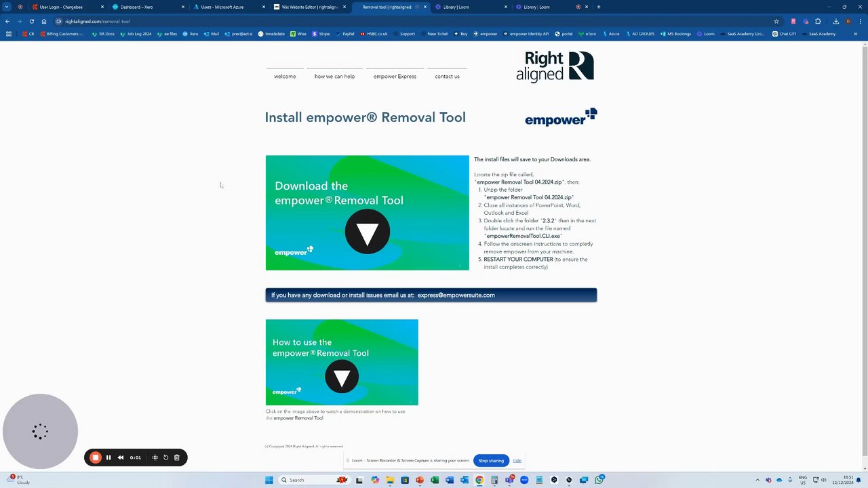Screen dimensions: 868x488
Task: Open the empower Express menu item
Action: 395,77
